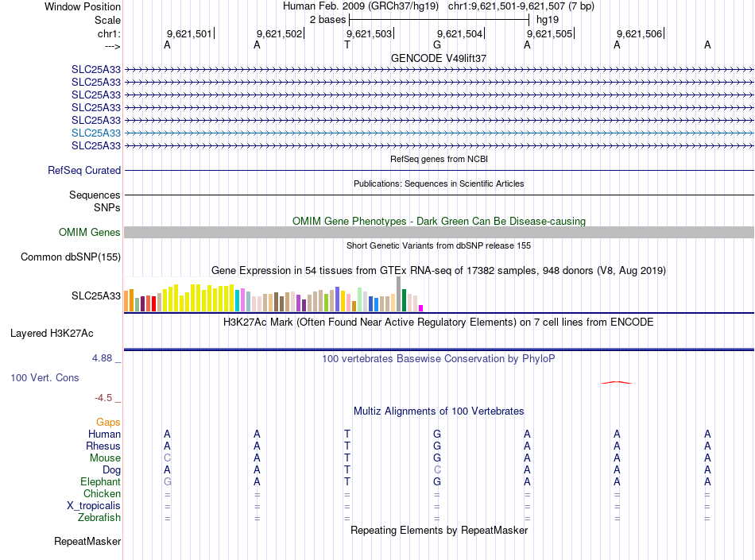The height and width of the screenshot is (560, 755).
Task: Open the GENCODE V49lift37 track title
Action: (x=439, y=58)
